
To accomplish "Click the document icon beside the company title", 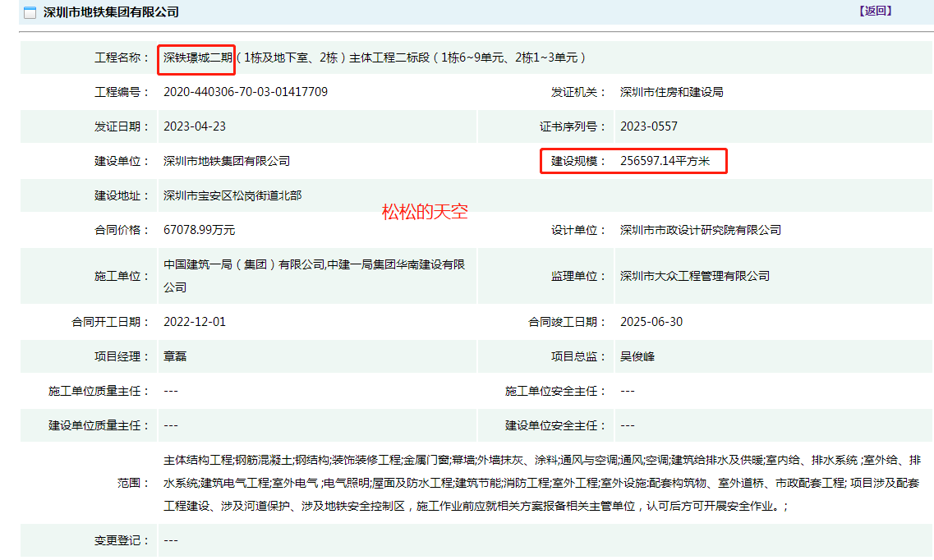I will pyautogui.click(x=30, y=12).
